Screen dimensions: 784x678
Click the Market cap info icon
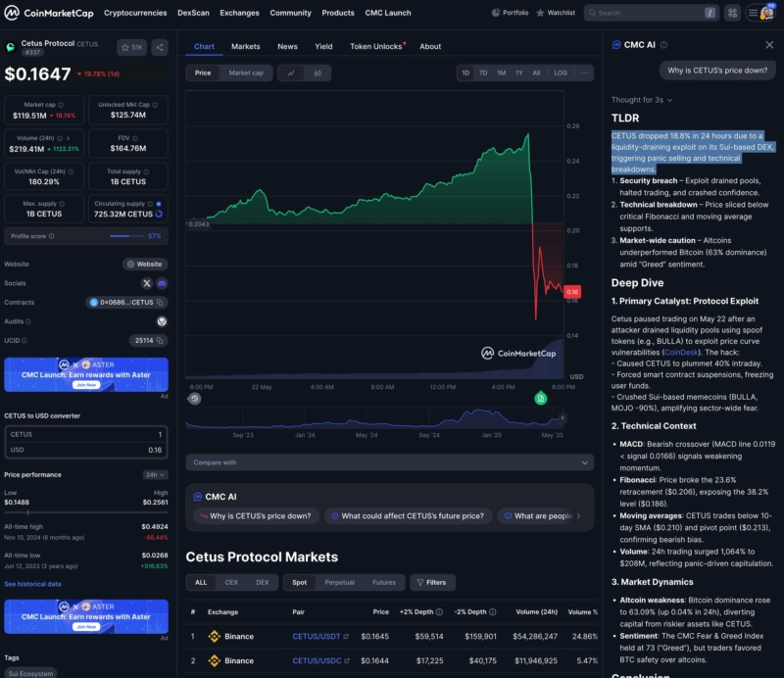[x=61, y=105]
